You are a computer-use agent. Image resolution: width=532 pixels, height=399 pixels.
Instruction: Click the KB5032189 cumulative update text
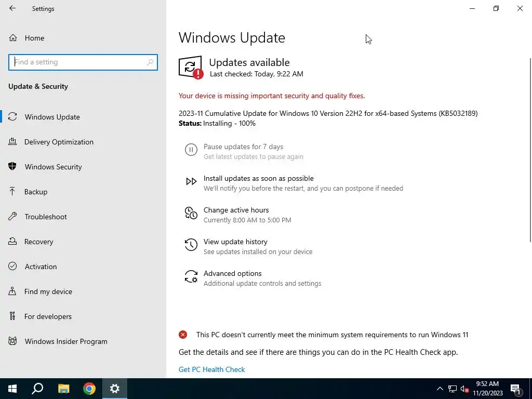(328, 113)
